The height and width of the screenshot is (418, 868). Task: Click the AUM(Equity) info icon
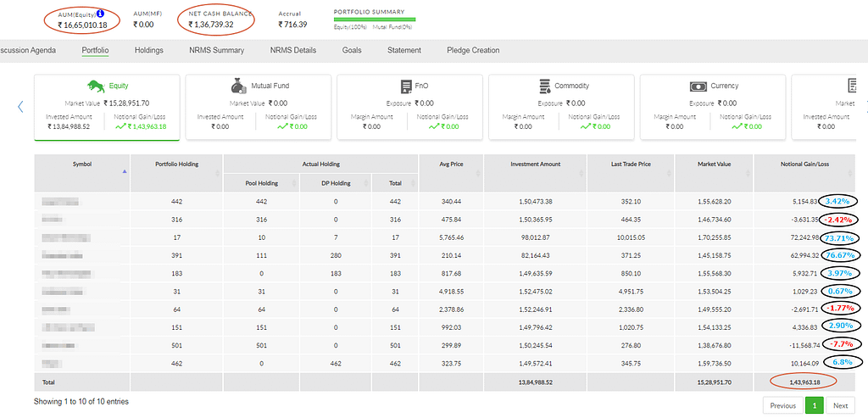click(100, 14)
